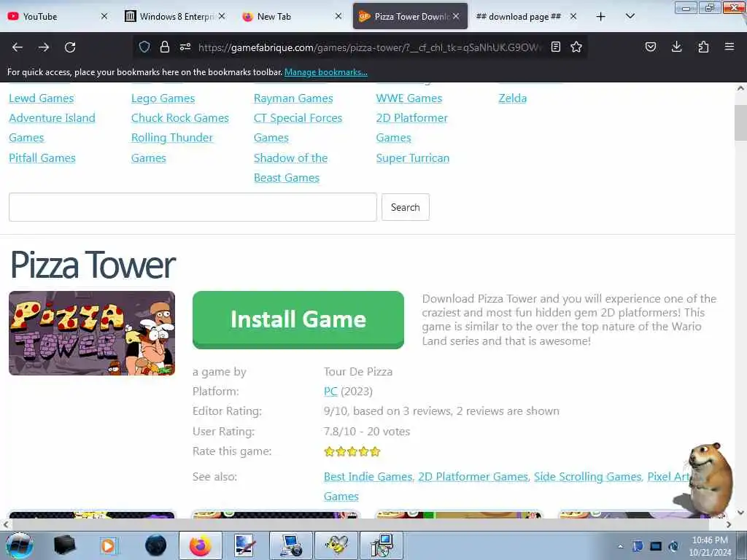Screen dimensions: 747x560
Task: Open Zelda link
Action: pyautogui.click(x=513, y=98)
